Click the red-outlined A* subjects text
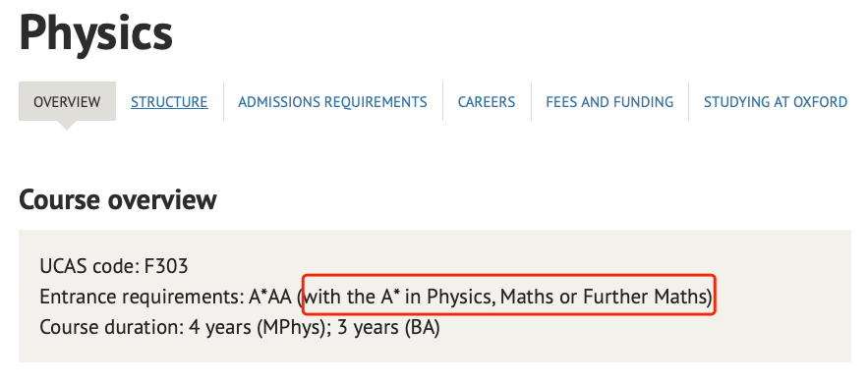This screenshot has height=382, width=868. pyautogui.click(x=509, y=298)
